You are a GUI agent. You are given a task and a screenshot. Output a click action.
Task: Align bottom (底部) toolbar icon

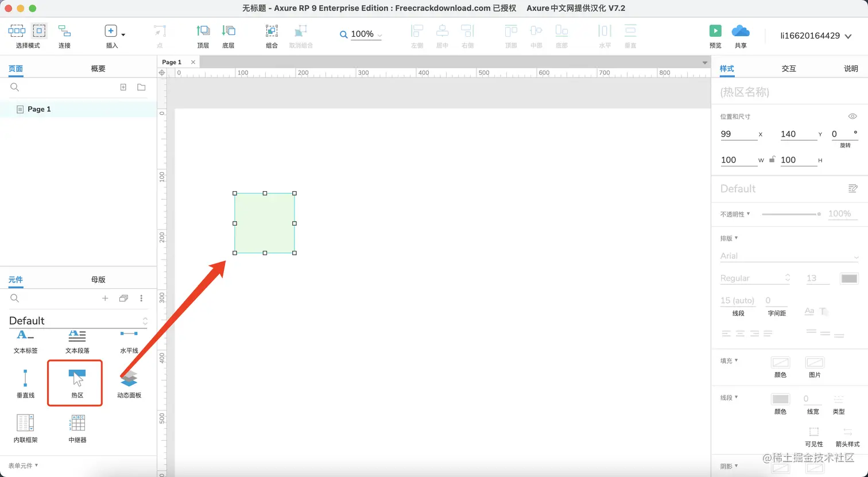(561, 31)
